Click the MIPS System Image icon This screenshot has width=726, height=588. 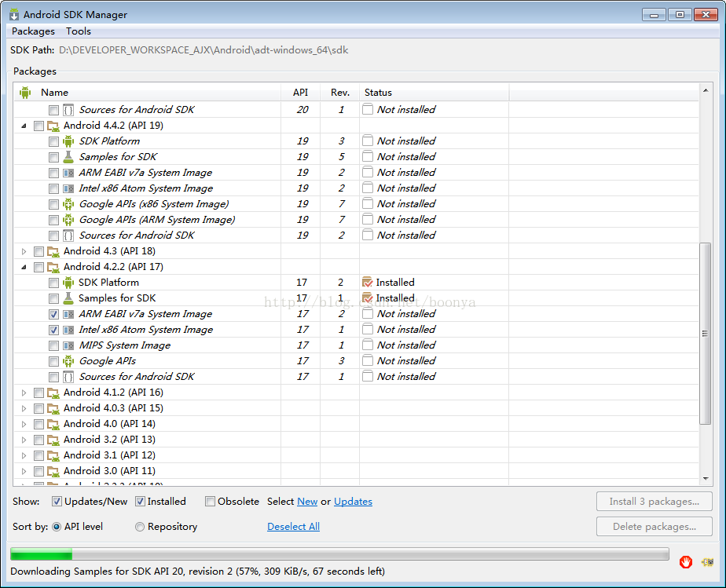[x=68, y=345]
